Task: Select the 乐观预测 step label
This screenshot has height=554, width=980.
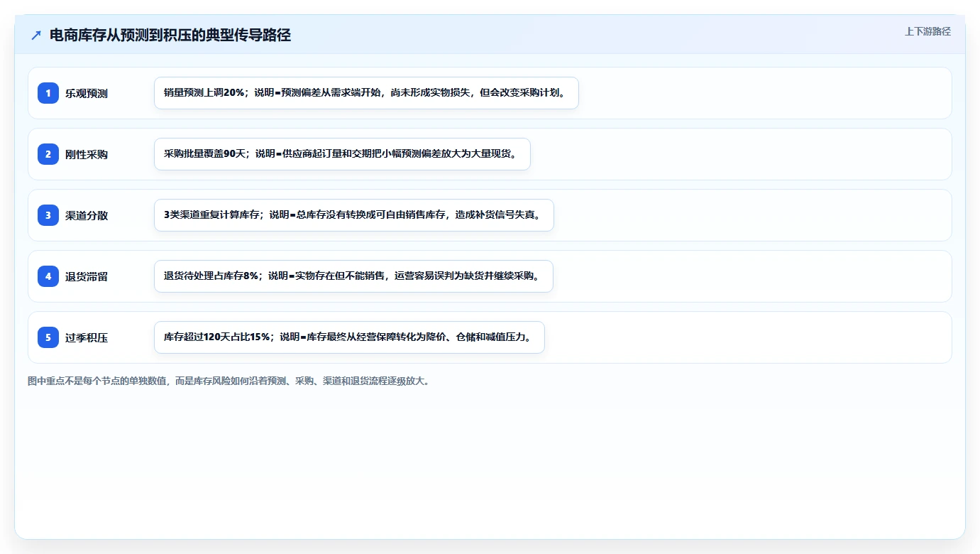Action: pos(87,93)
